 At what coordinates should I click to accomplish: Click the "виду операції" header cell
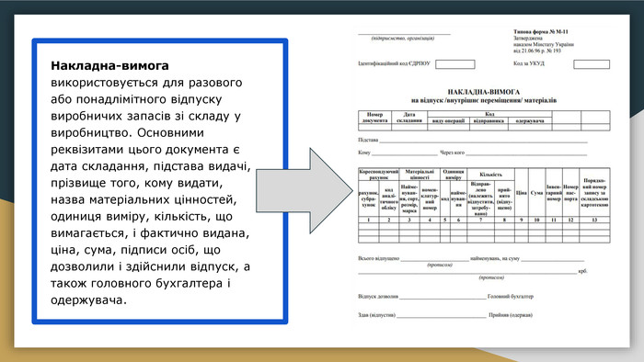pos(448,120)
